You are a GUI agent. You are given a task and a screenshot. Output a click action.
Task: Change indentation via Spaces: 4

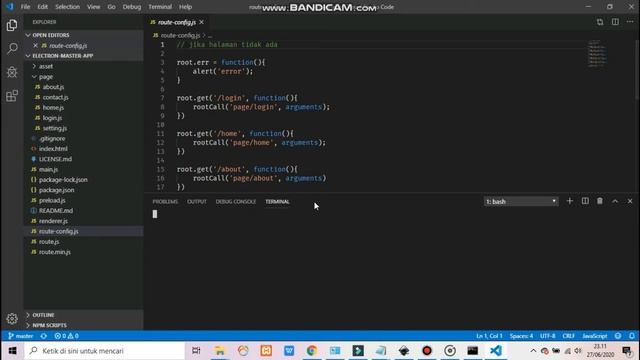coord(521,336)
